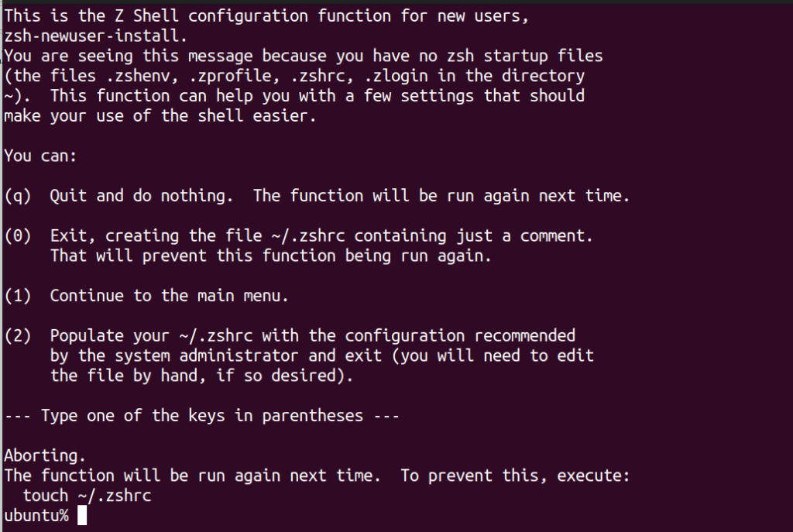The height and width of the screenshot is (532, 793).
Task: Click the (1) Continue to main menu key
Action: point(18,295)
